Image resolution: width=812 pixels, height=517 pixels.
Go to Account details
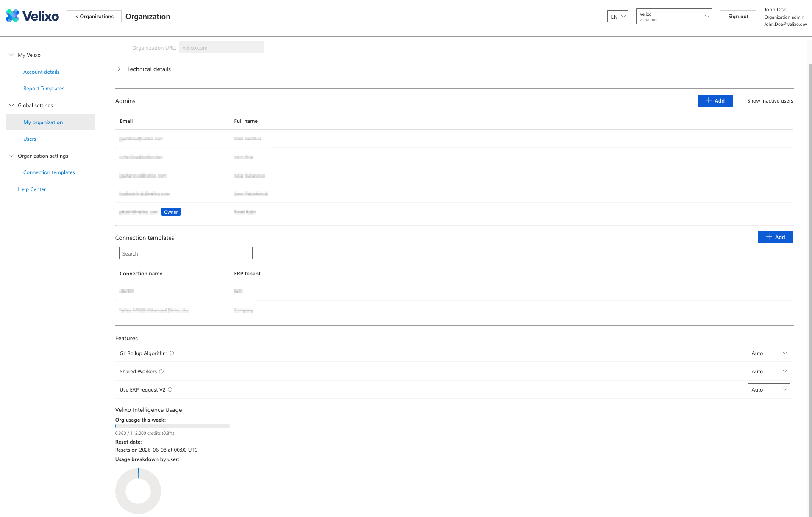pos(41,72)
